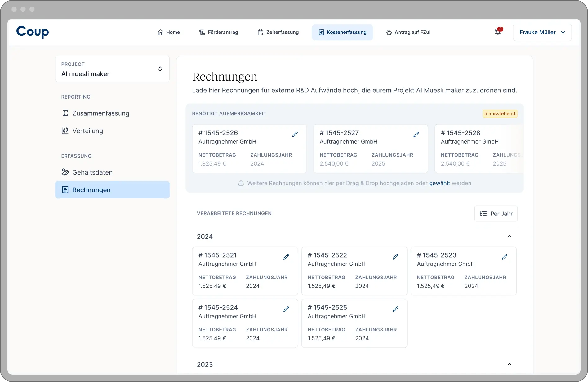The width and height of the screenshot is (588, 382).
Task: Open the Zeiterfassung tab
Action: 278,32
